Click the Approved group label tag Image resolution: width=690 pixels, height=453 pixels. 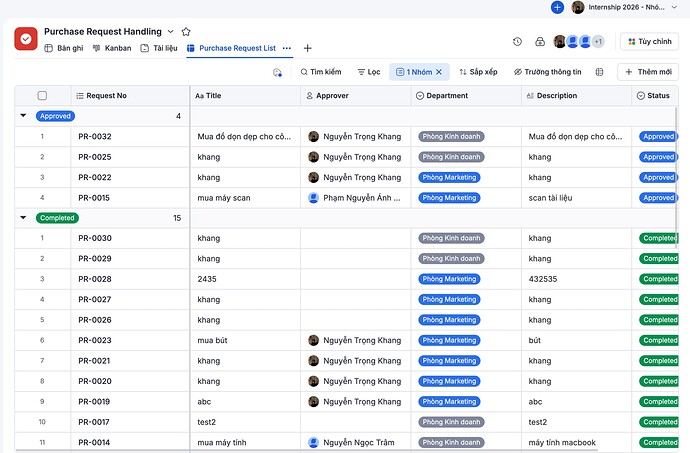(x=55, y=116)
